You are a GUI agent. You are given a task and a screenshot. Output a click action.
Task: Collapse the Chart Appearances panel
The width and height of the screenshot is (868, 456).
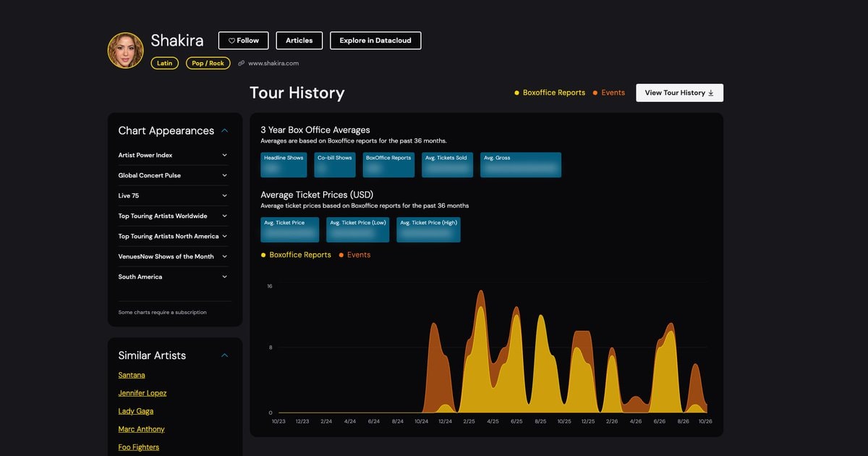pos(225,131)
